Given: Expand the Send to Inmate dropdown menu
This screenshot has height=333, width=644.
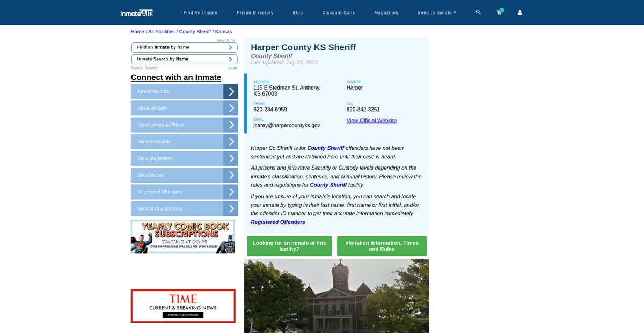Looking at the screenshot, I should [437, 12].
